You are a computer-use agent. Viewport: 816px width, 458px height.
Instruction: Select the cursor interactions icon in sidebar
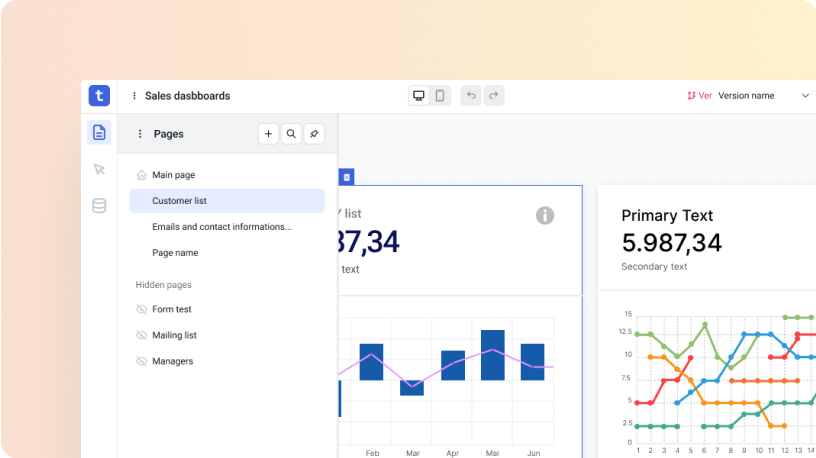[x=99, y=170]
